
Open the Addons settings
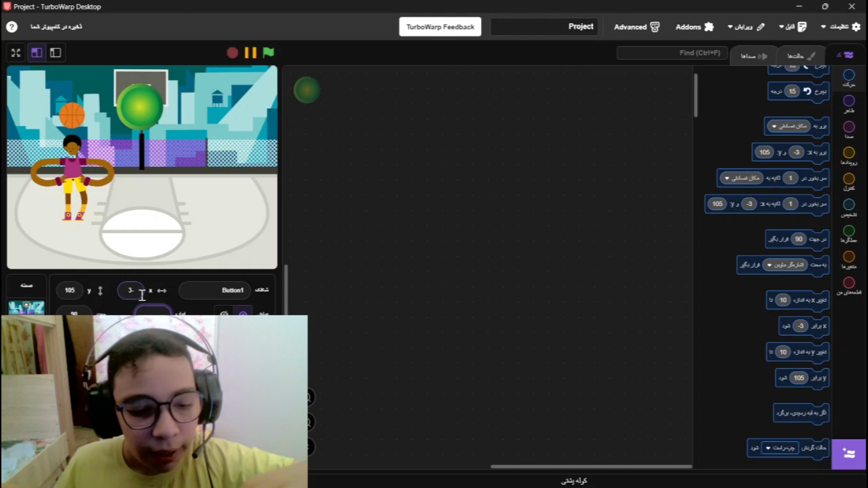pos(694,27)
